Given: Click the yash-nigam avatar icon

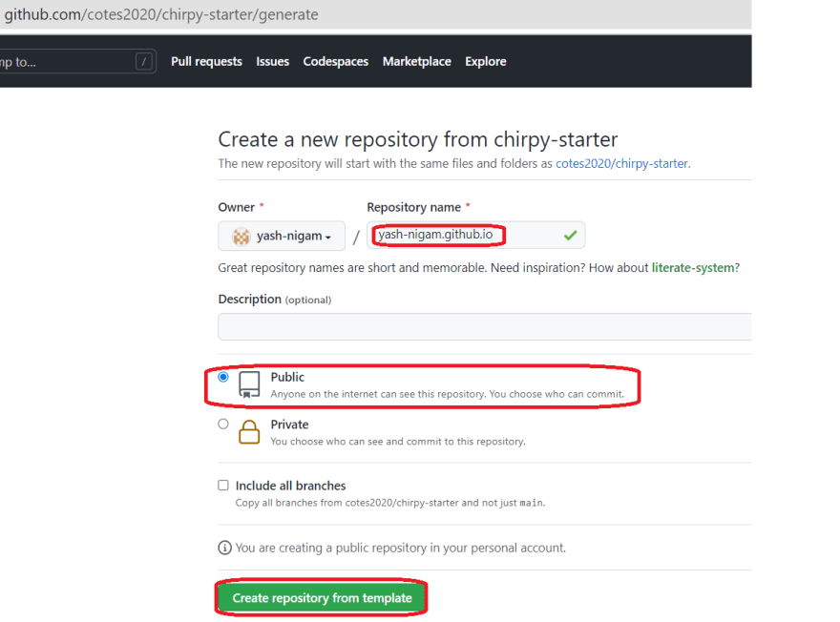Looking at the screenshot, I should click(241, 236).
